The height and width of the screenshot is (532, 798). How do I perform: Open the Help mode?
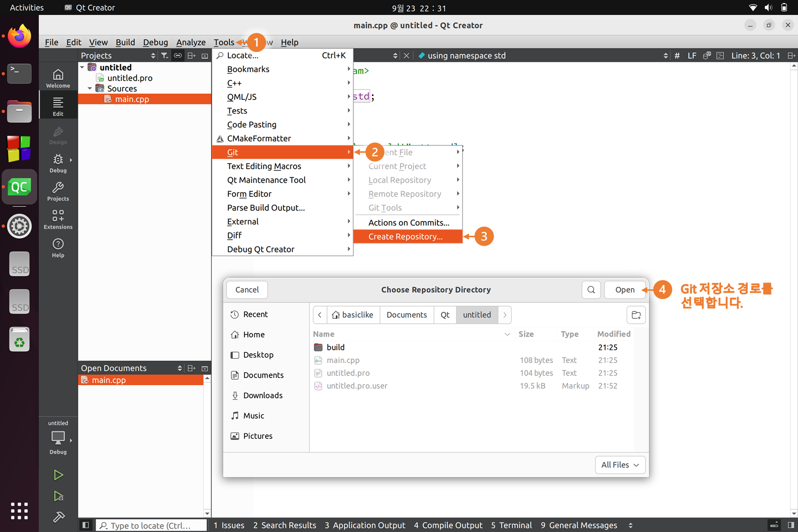(58, 248)
